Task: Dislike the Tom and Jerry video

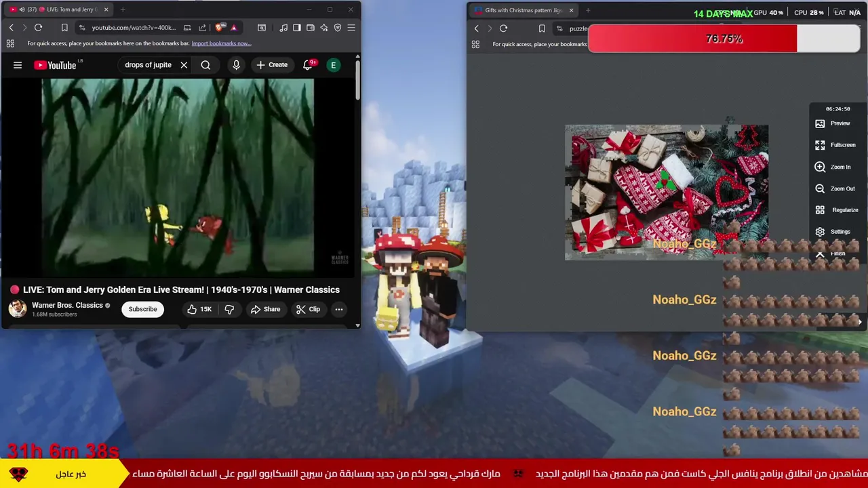Action: [x=229, y=309]
